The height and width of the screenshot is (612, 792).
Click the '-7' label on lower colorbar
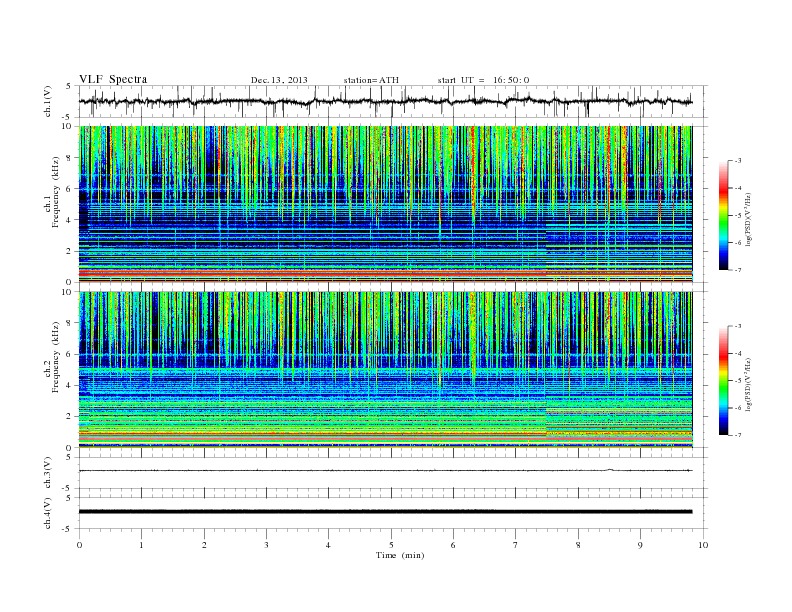[737, 435]
